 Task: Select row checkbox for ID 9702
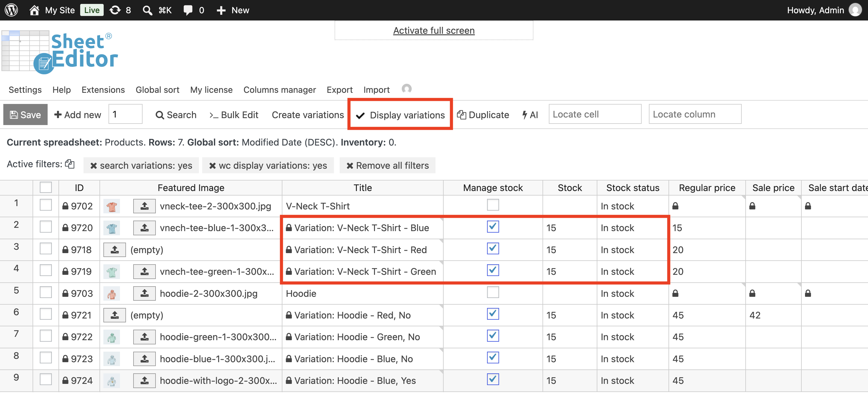point(46,205)
